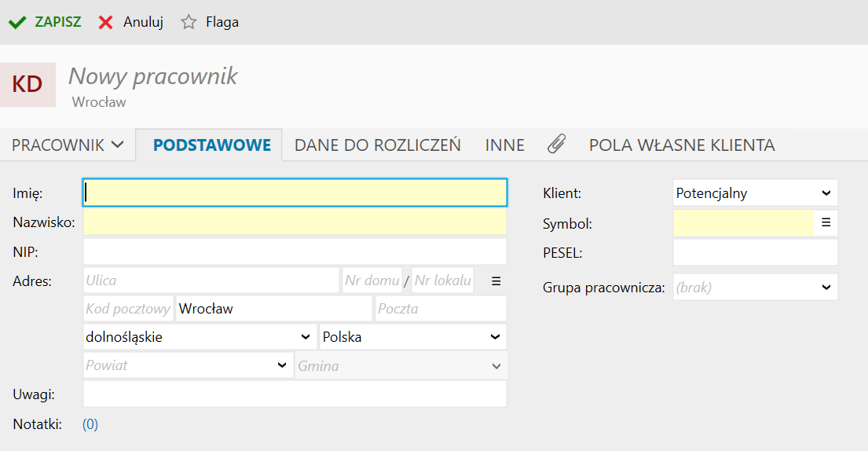The height and width of the screenshot is (451, 868).
Task: Expand the Grupa pracownicza dropdown
Action: tap(755, 288)
